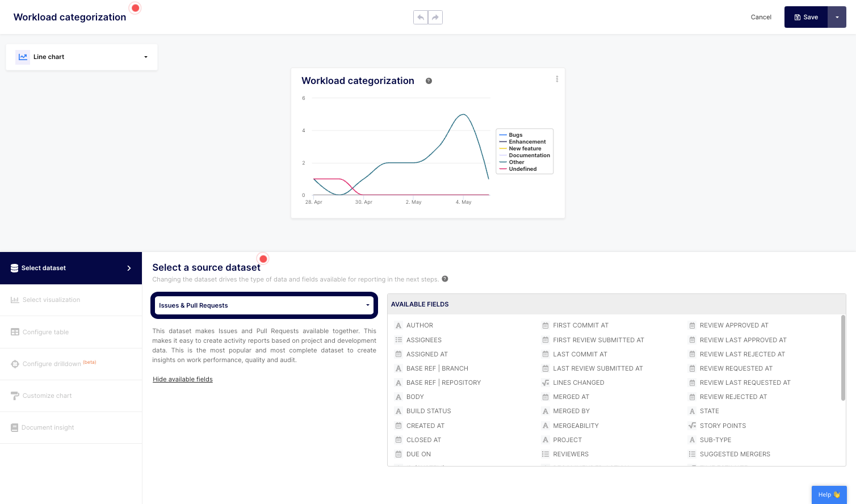Go to the Customize chart step
Image resolution: width=856 pixels, height=504 pixels.
[47, 396]
